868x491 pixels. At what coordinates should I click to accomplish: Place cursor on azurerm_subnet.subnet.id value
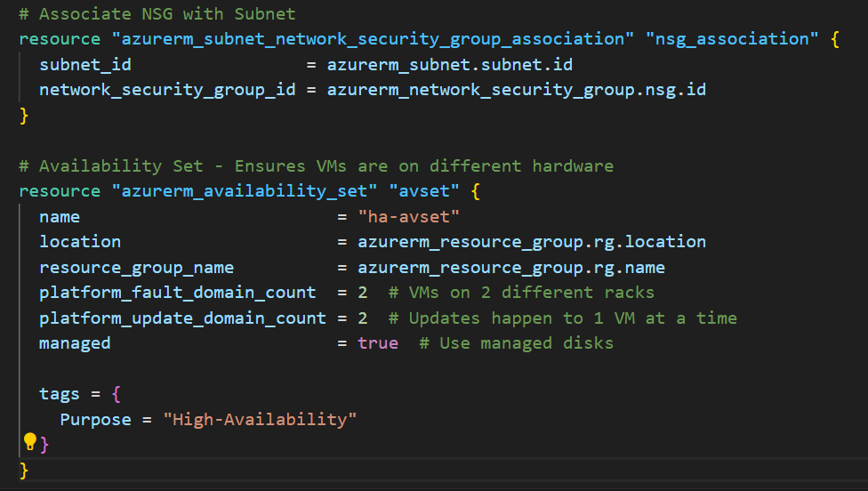[x=449, y=65]
